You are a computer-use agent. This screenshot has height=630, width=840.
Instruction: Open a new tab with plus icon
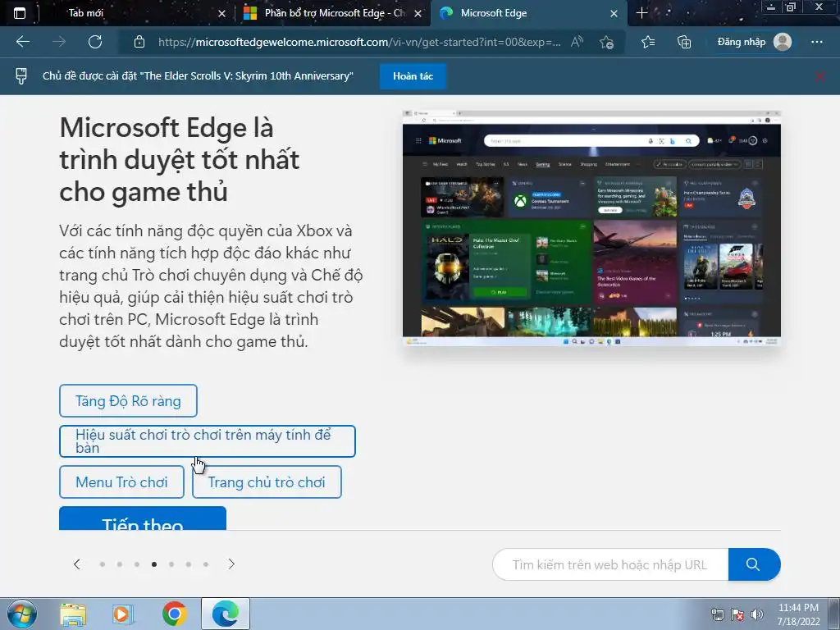641,13
